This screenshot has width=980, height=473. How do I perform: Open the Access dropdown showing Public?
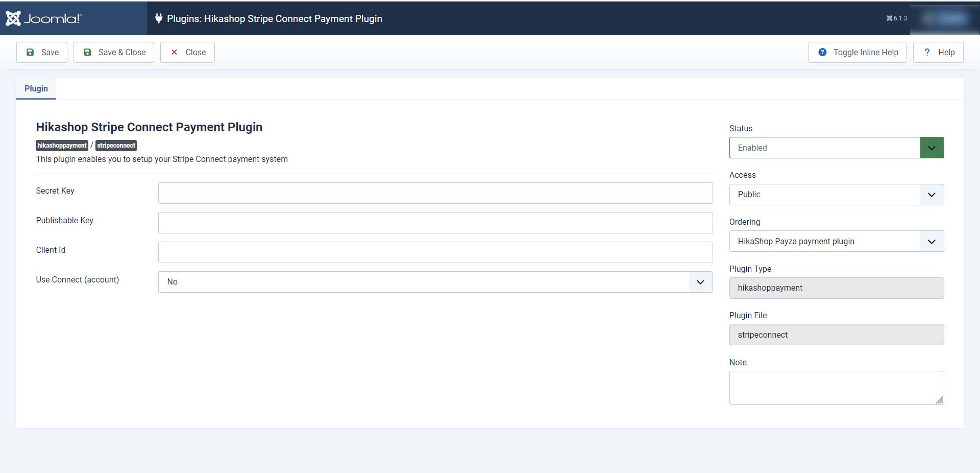(x=837, y=195)
